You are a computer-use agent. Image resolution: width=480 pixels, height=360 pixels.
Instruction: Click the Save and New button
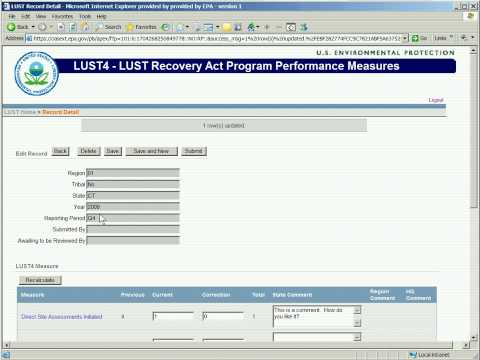151,151
